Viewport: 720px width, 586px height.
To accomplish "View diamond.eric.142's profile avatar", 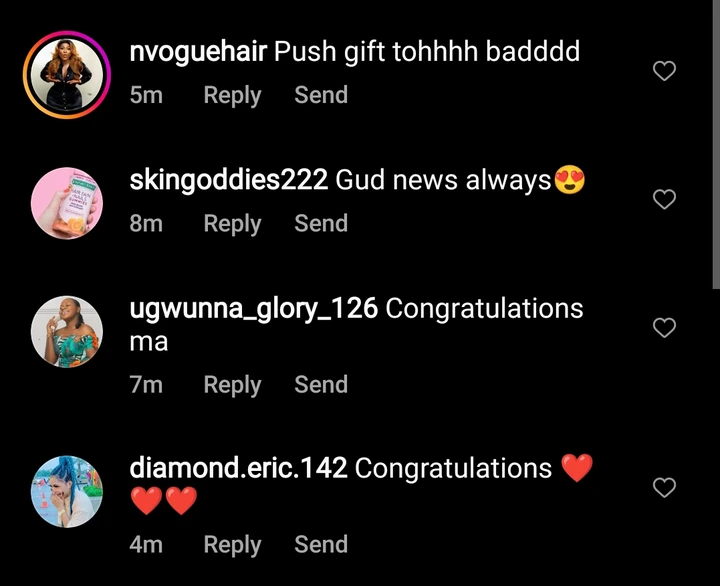I will (67, 491).
